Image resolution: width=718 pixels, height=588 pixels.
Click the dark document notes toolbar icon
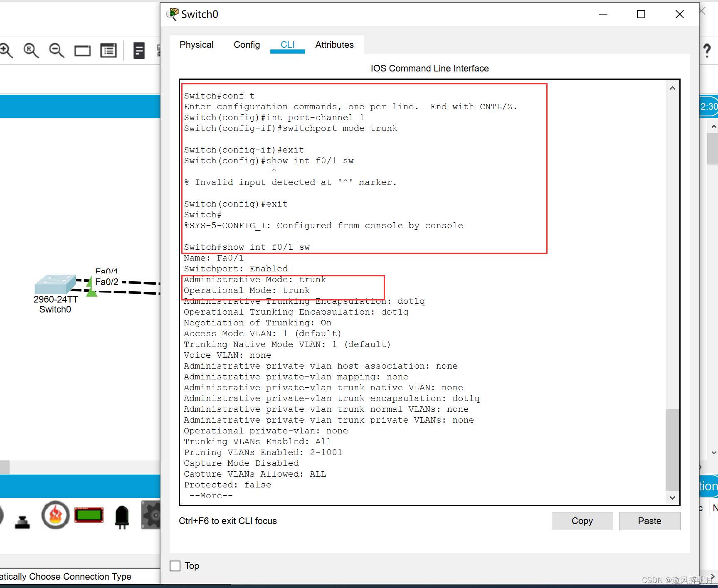point(139,51)
